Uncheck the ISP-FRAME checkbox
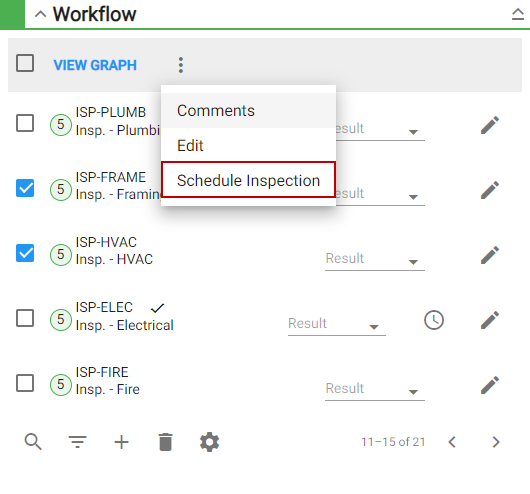Screen dimensions: 530x494 25,188
